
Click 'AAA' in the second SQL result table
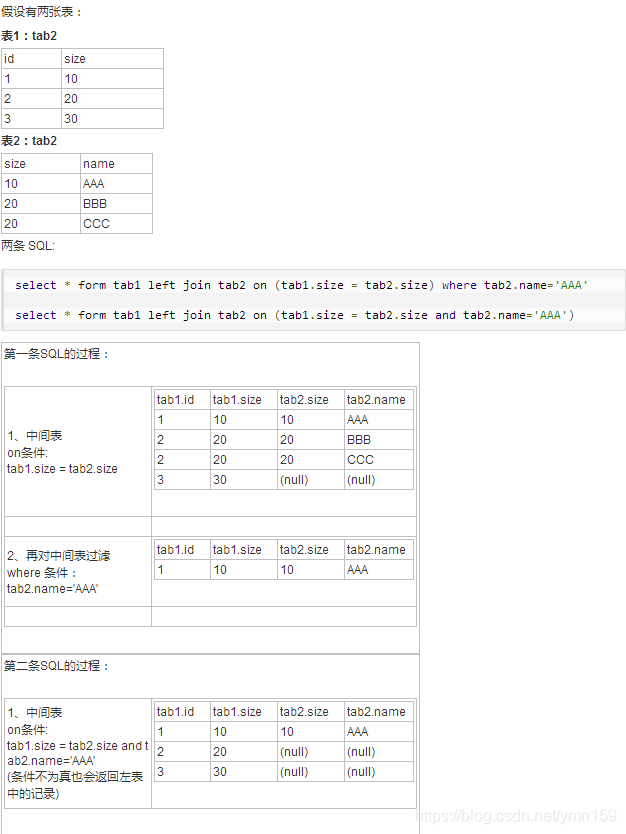point(379,732)
